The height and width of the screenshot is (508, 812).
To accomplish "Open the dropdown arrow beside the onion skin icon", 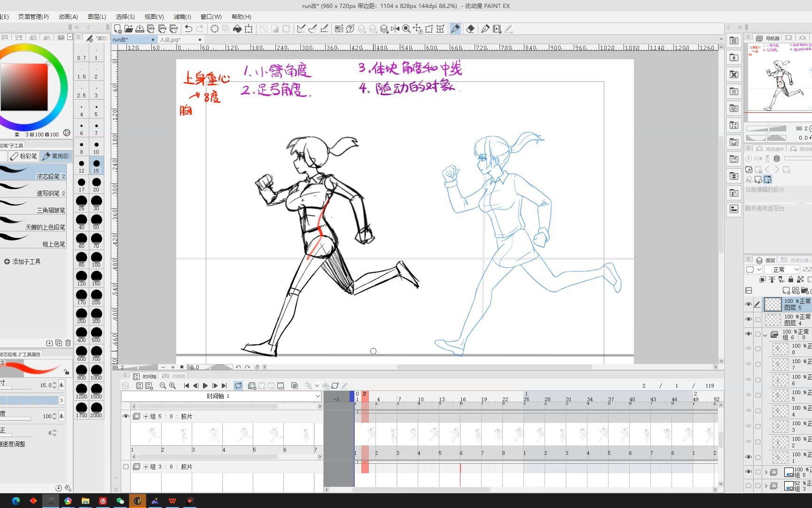I will tap(317, 386).
